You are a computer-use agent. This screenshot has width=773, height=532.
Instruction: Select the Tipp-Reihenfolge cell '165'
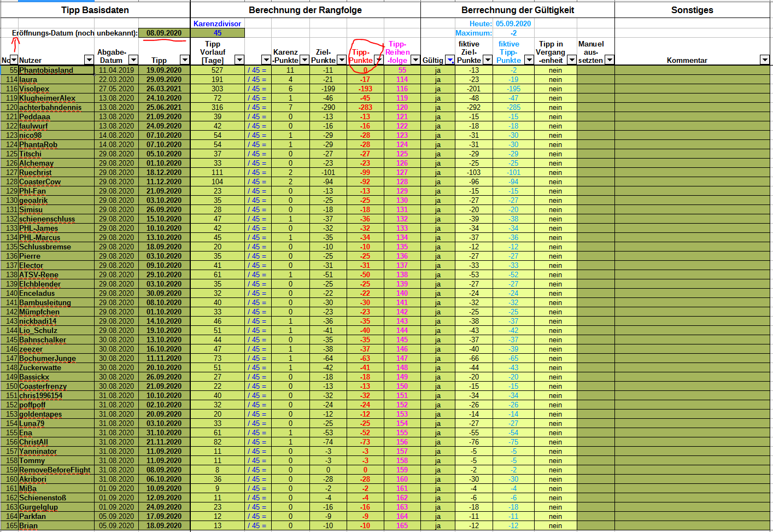[402, 525]
